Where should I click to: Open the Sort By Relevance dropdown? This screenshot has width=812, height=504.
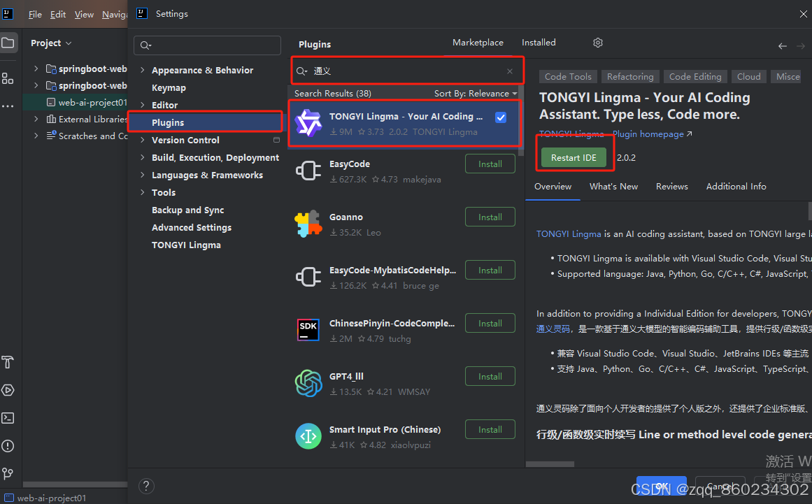coord(476,93)
